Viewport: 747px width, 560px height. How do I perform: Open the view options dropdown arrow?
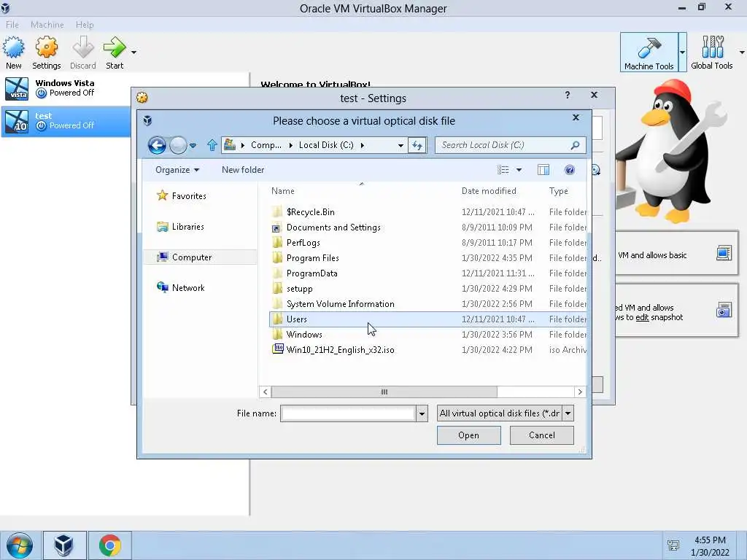point(519,170)
